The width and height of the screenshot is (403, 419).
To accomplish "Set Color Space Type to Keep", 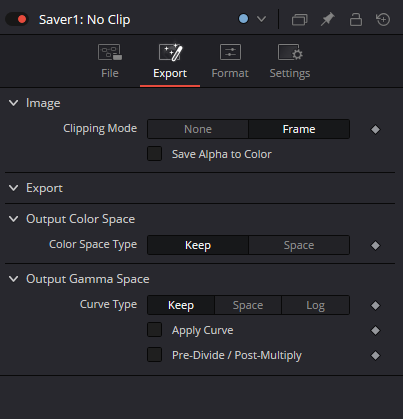I will [198, 245].
